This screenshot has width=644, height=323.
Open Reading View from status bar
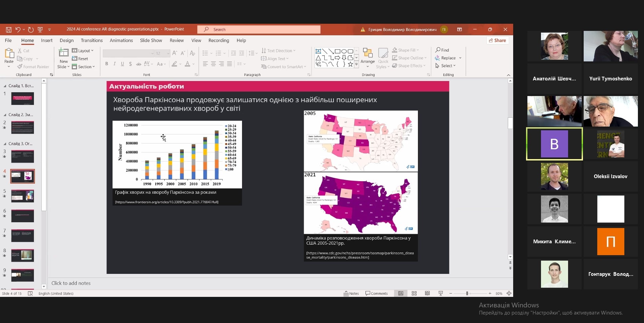427,293
